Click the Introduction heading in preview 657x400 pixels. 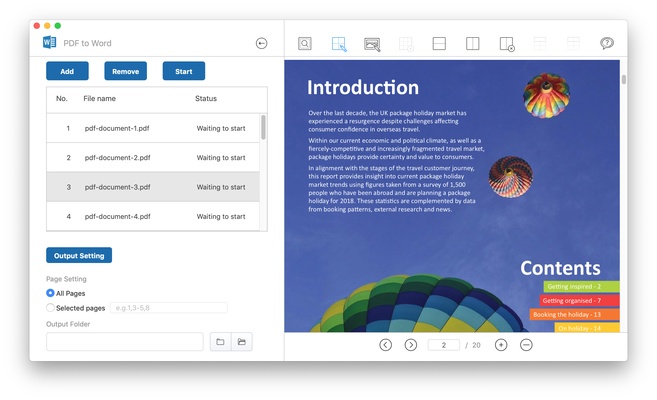(363, 87)
